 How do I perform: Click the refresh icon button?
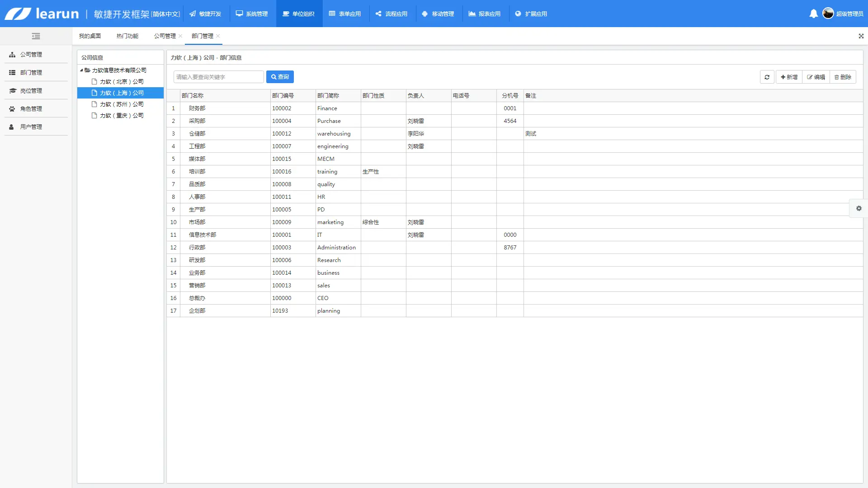click(767, 77)
